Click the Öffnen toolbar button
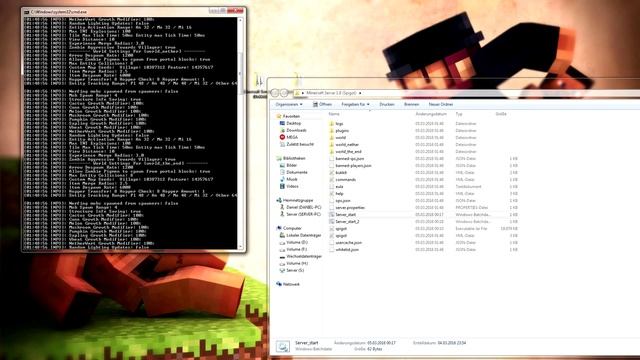 click(x=322, y=104)
